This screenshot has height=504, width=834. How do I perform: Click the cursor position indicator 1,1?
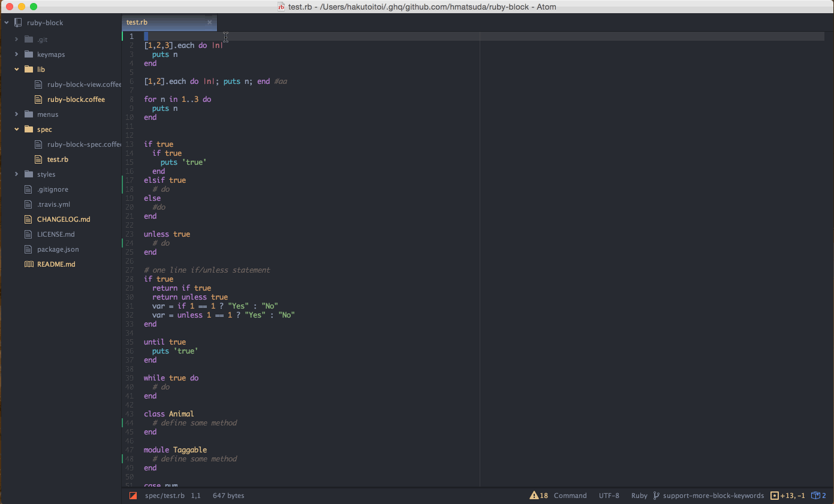coord(194,496)
